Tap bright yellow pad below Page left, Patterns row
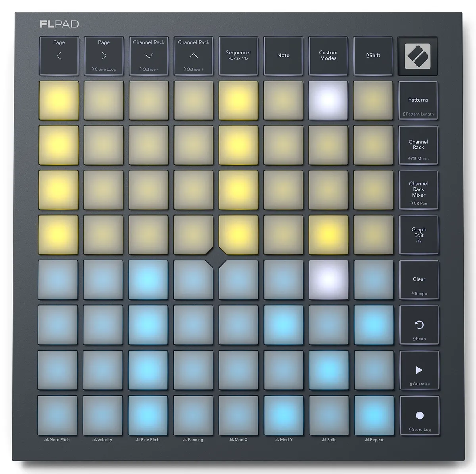 click(x=59, y=100)
